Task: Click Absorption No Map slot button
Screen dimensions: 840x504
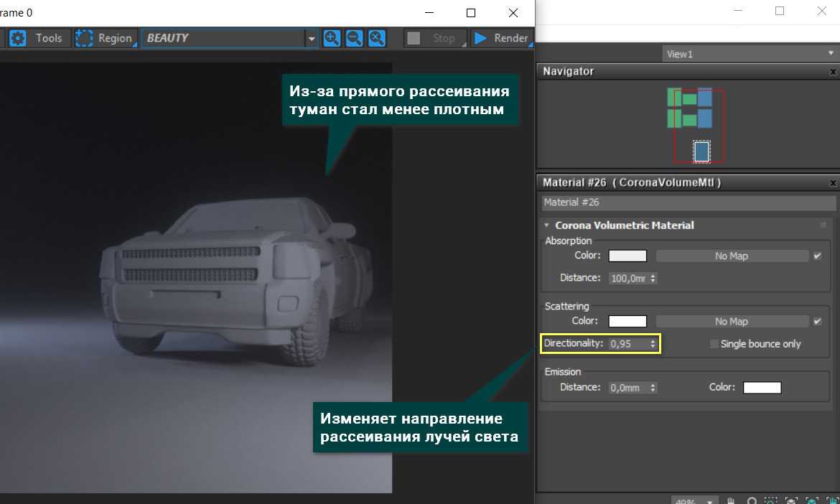Action: (x=732, y=256)
